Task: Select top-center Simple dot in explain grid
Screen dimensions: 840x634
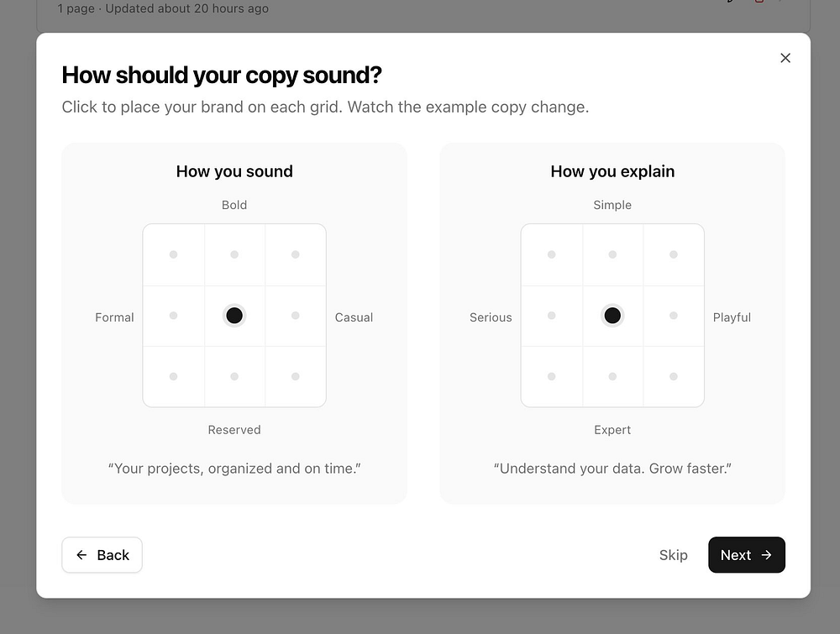Action: tap(612, 254)
